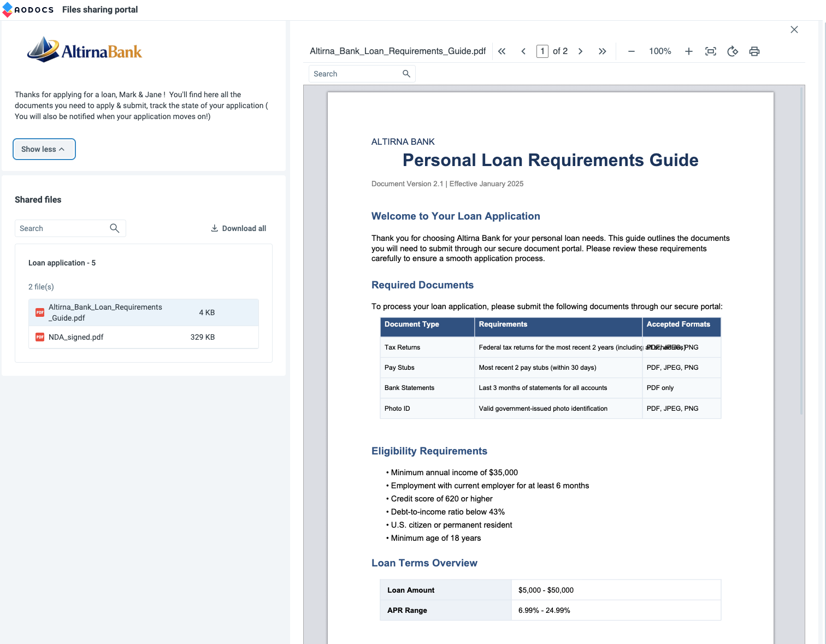Fit the document to page width
Viewport: 826px width, 644px height.
click(711, 51)
